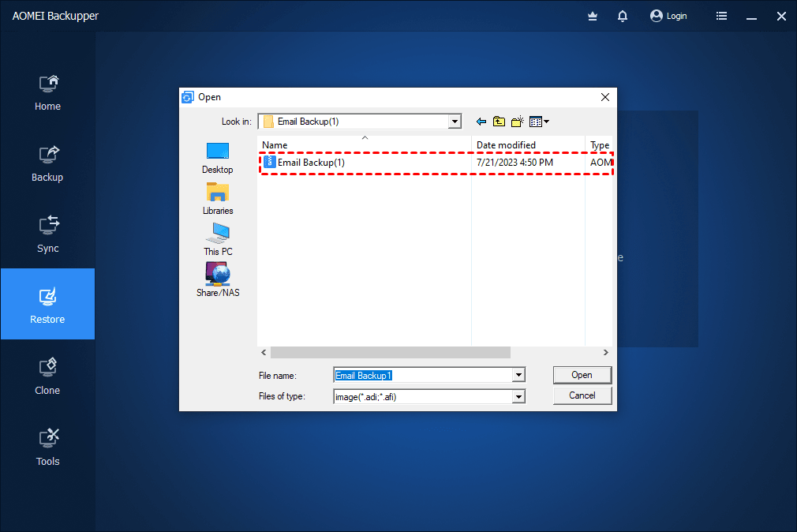Go to the Backup section
This screenshot has width=797, height=532.
[x=48, y=163]
